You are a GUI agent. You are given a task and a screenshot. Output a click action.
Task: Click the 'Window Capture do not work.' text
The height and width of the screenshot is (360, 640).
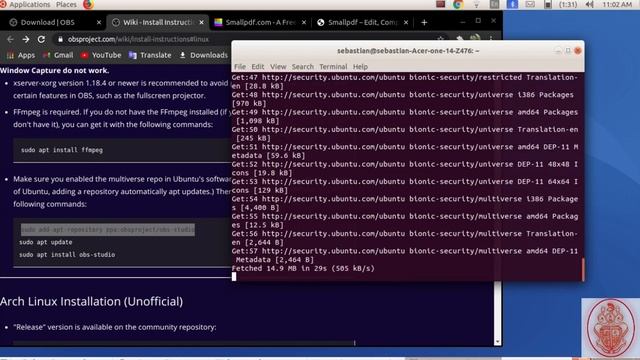54,70
